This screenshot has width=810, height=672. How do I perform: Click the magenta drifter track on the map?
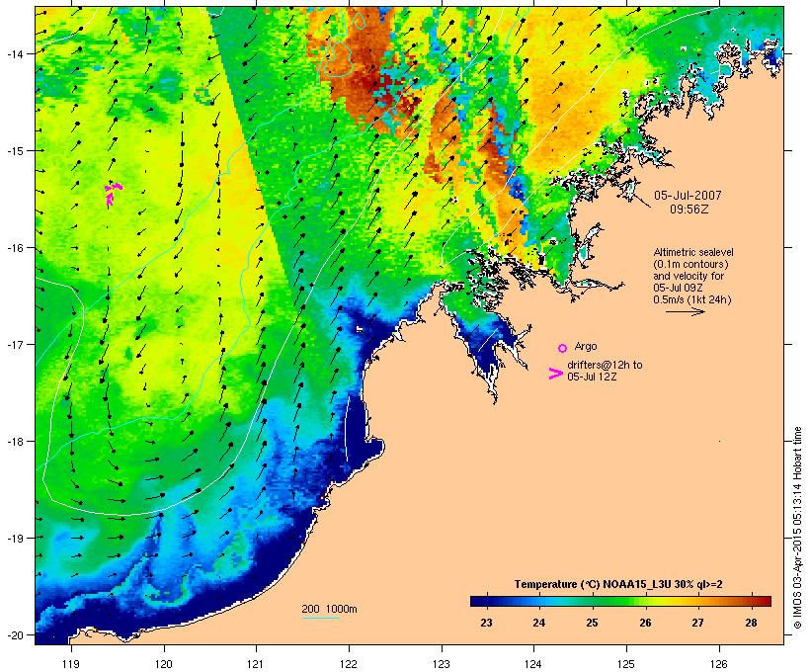[x=112, y=193]
